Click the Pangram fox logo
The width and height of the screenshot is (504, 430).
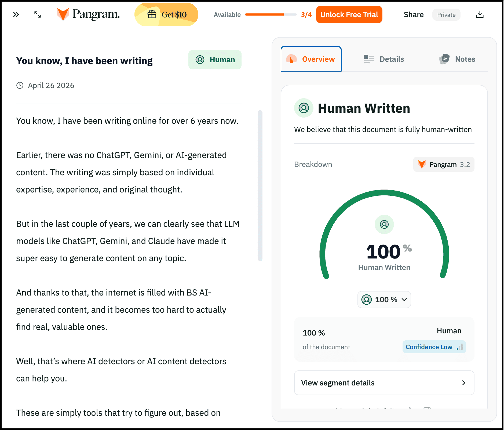[63, 14]
